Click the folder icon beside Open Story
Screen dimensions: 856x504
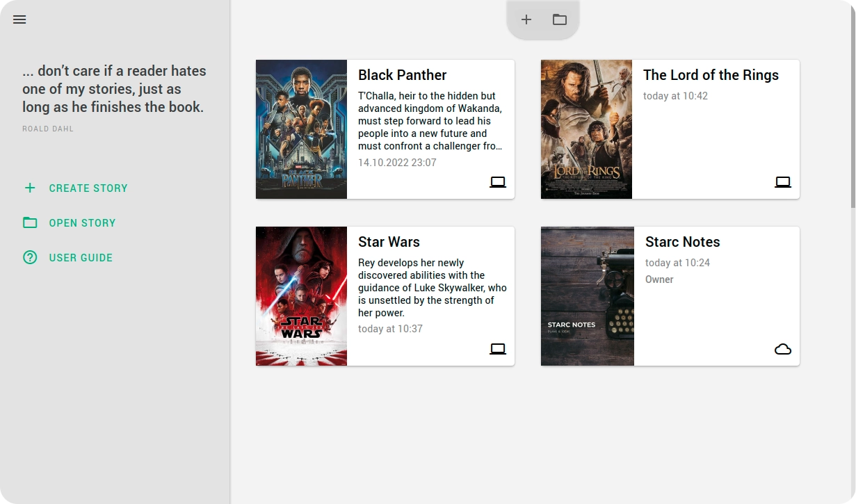point(30,222)
